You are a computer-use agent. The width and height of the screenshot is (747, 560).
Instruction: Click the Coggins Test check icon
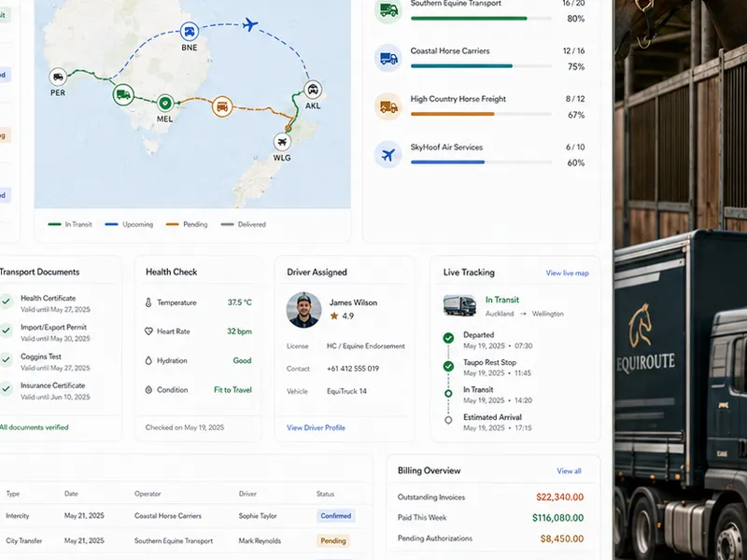[x=7, y=359]
